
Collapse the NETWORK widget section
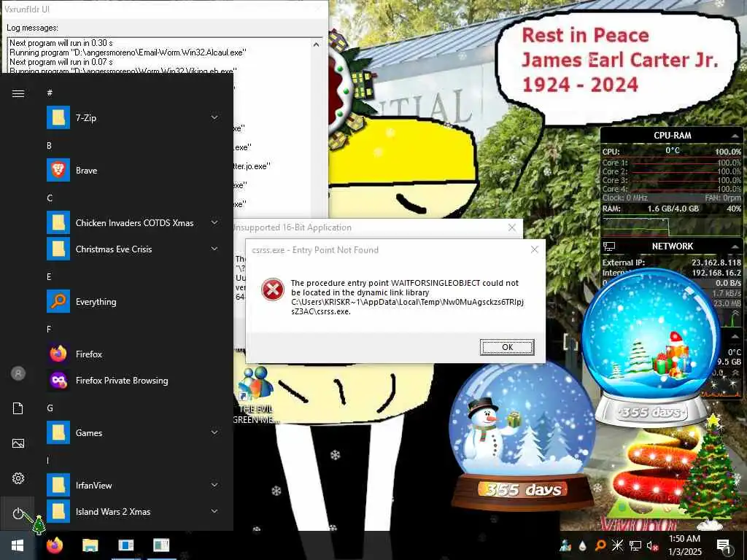click(735, 246)
